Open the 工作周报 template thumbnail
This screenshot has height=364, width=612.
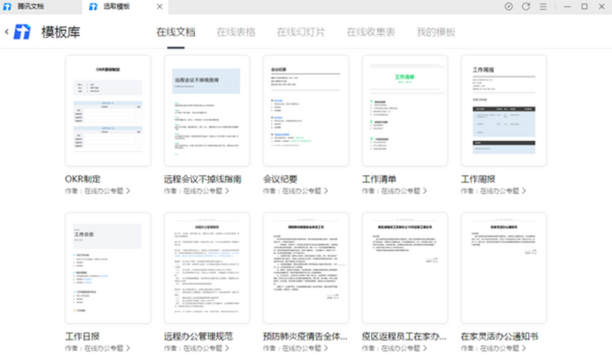tap(504, 111)
